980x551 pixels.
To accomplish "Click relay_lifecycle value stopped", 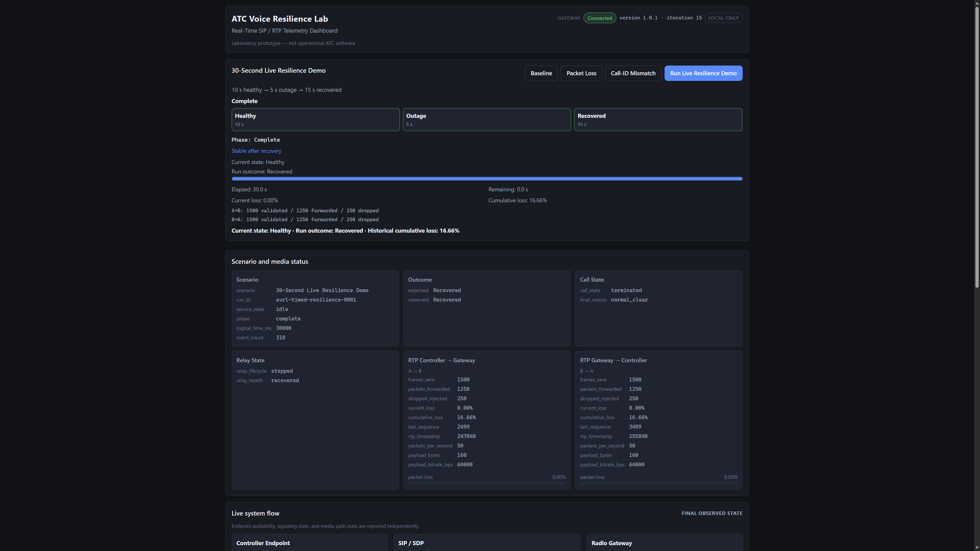I will [282, 371].
